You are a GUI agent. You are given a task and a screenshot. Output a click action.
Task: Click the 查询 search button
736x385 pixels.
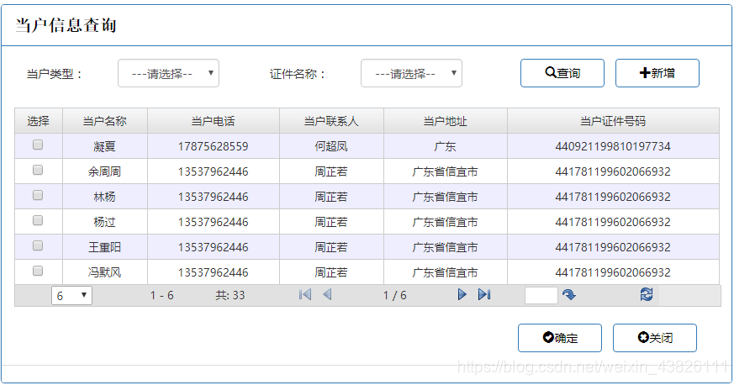[562, 73]
